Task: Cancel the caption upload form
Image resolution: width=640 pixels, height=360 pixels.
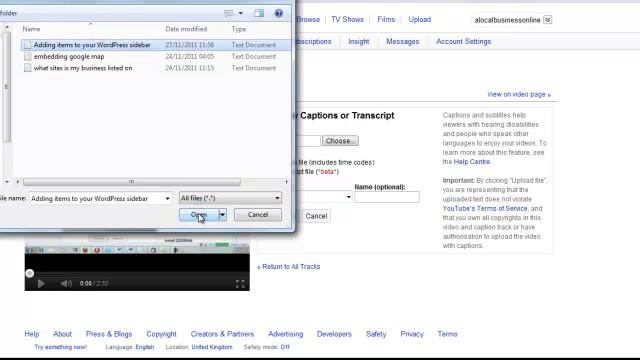Action: (x=316, y=216)
